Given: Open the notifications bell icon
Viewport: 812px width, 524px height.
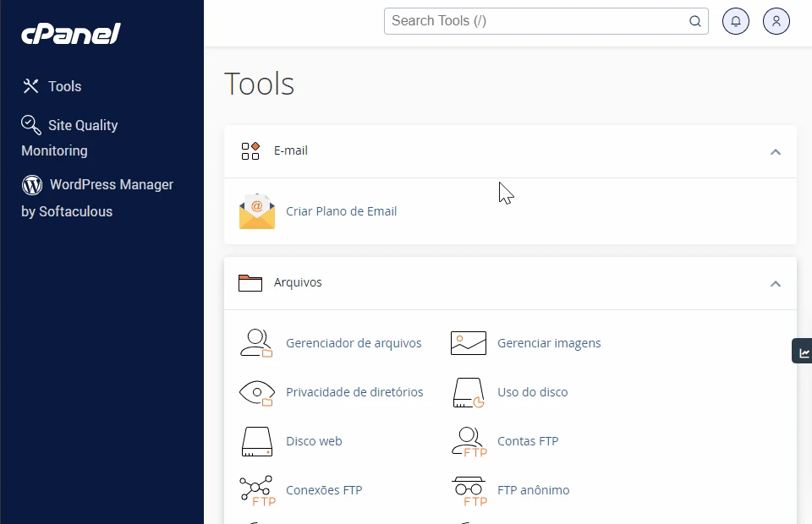Looking at the screenshot, I should [736, 21].
